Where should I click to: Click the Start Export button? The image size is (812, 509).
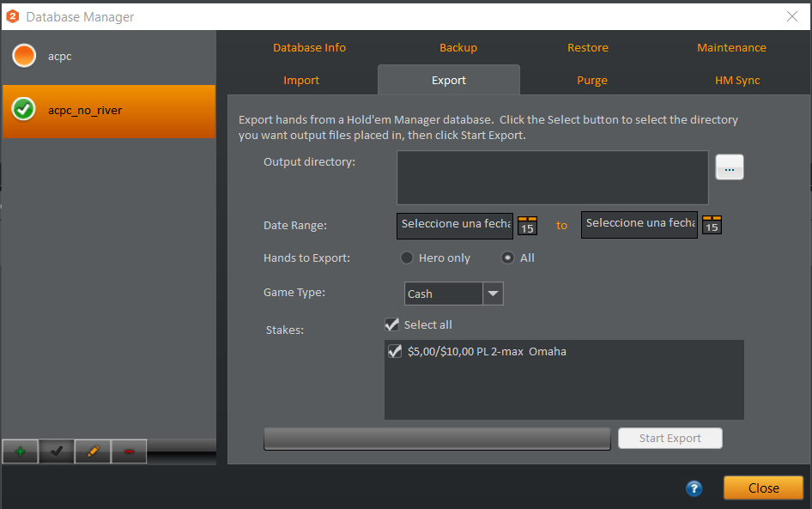pyautogui.click(x=670, y=438)
